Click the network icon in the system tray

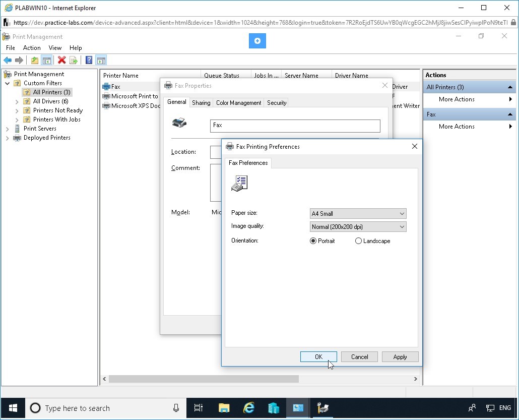[490, 408]
